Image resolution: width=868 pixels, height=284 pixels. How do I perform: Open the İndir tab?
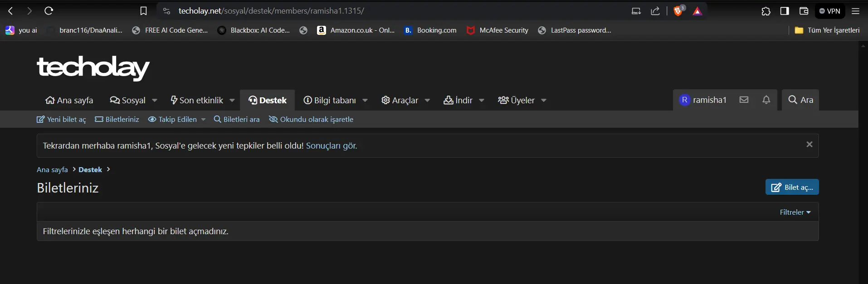[458, 100]
